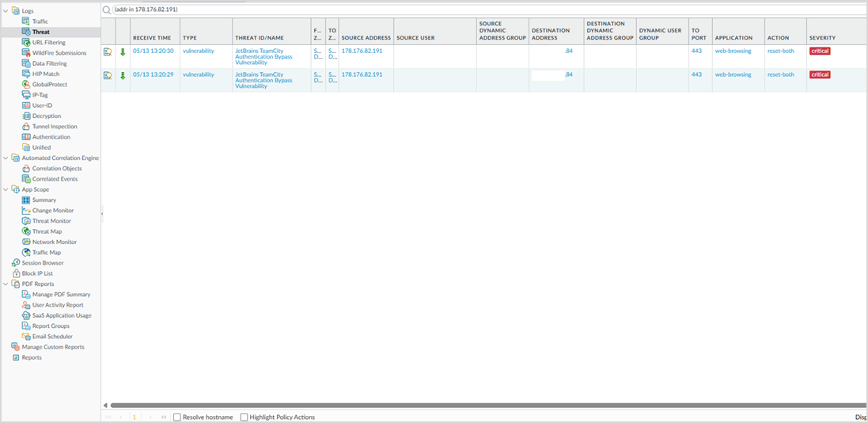868x423 pixels.
Task: Click the URL Filtering log icon
Action: coord(26,42)
